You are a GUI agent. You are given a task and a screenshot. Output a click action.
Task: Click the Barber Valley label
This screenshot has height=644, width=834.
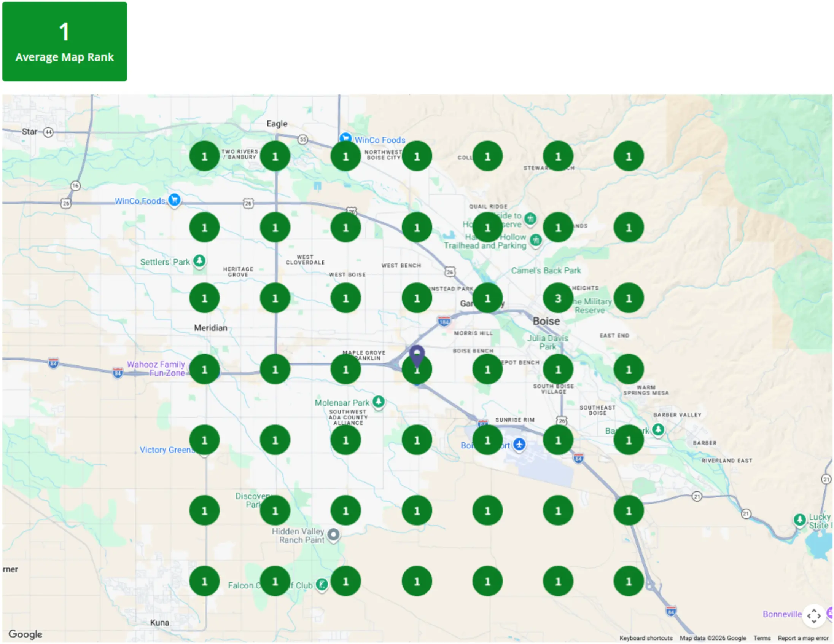tap(677, 415)
